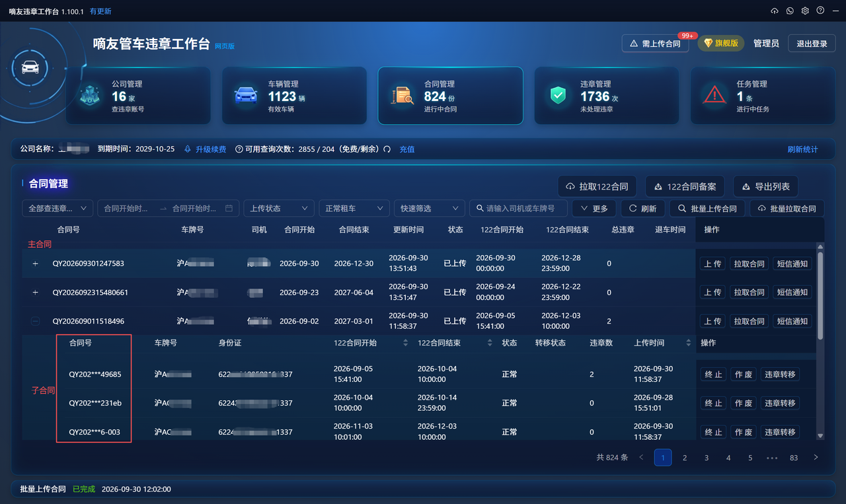Click 充值 link
846x504 pixels.
pos(407,149)
